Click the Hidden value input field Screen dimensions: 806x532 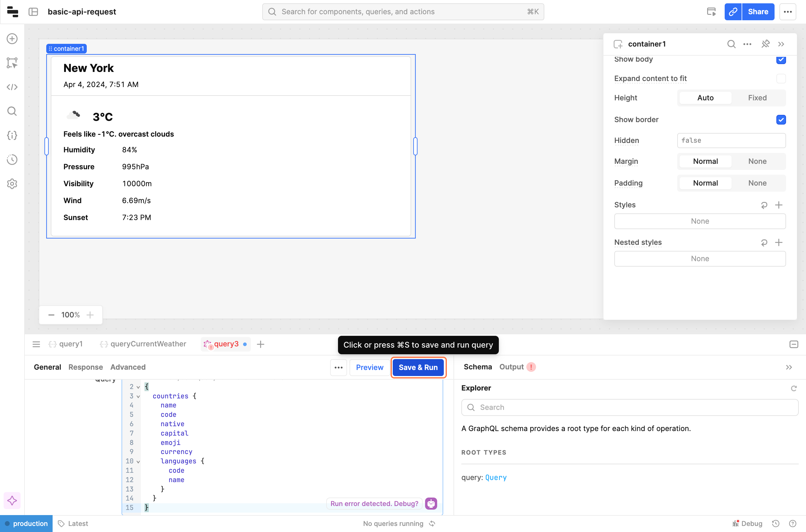tap(731, 141)
